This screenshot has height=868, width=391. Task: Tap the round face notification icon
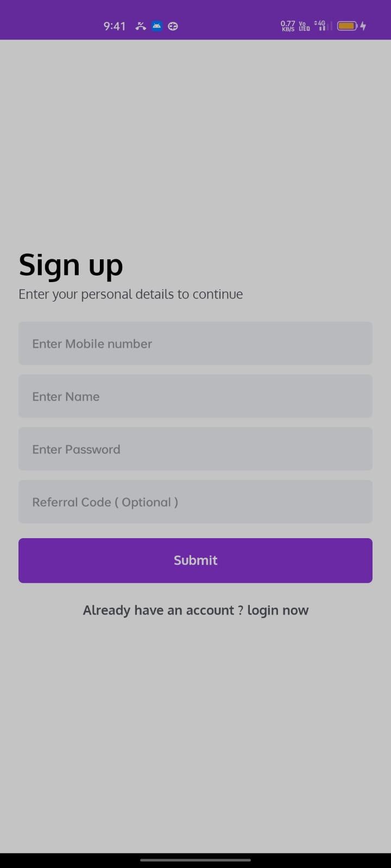[x=173, y=26]
